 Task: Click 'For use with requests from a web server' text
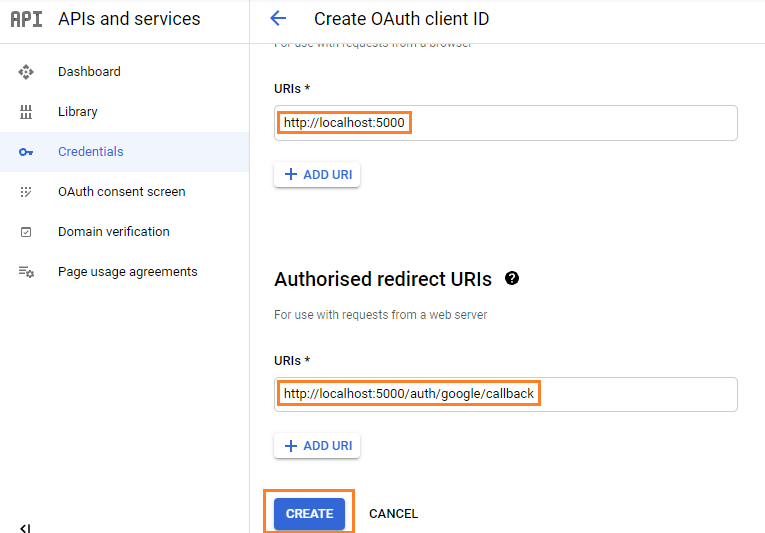tap(381, 315)
